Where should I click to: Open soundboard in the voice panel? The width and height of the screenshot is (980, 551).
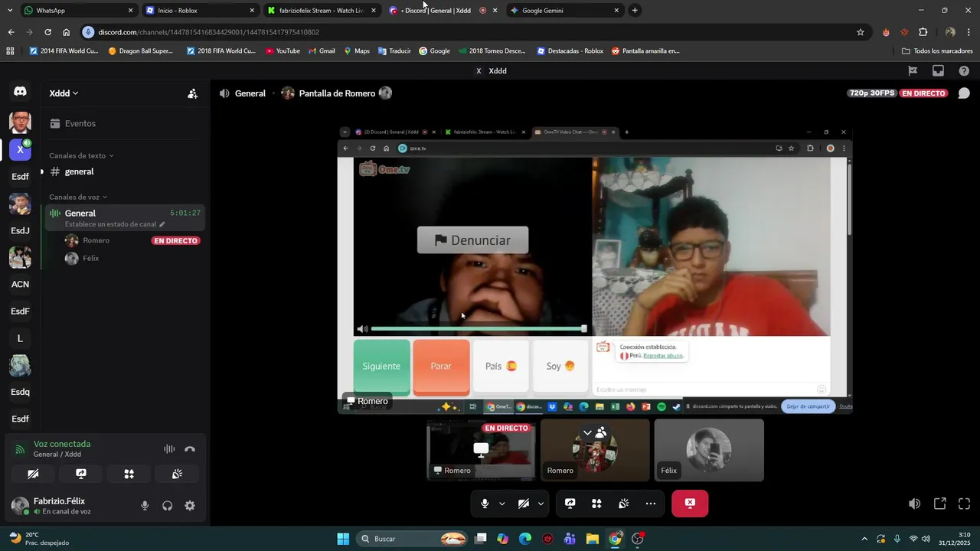point(177,474)
